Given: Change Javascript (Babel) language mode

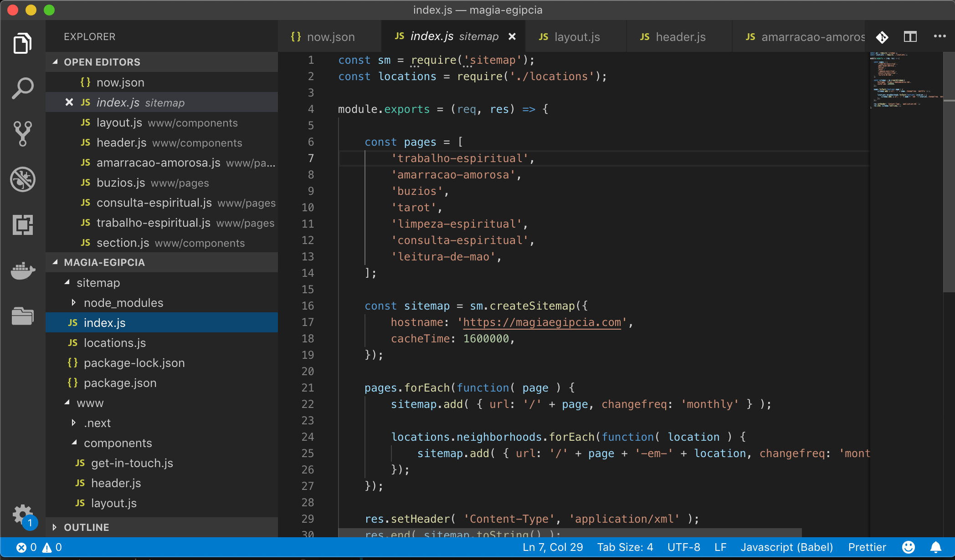Looking at the screenshot, I should tap(787, 547).
